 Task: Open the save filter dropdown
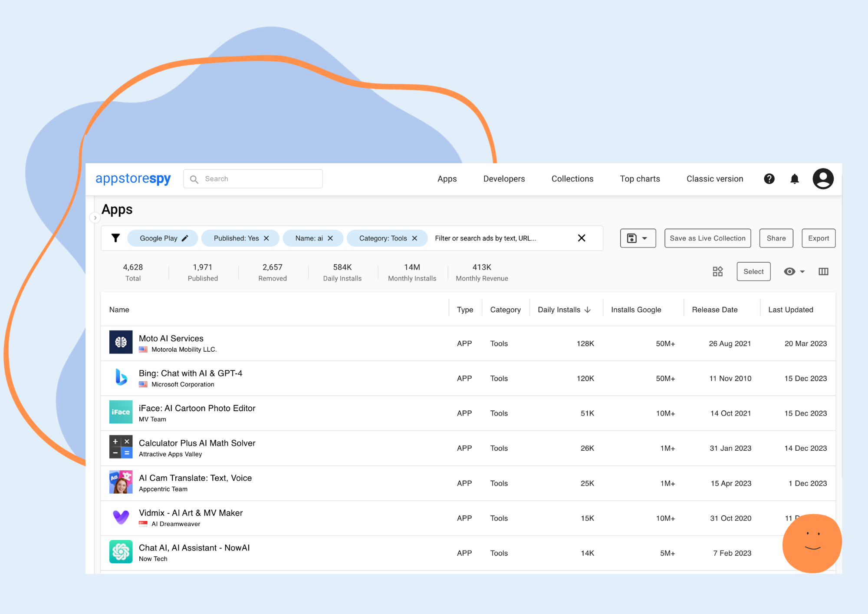click(x=638, y=238)
